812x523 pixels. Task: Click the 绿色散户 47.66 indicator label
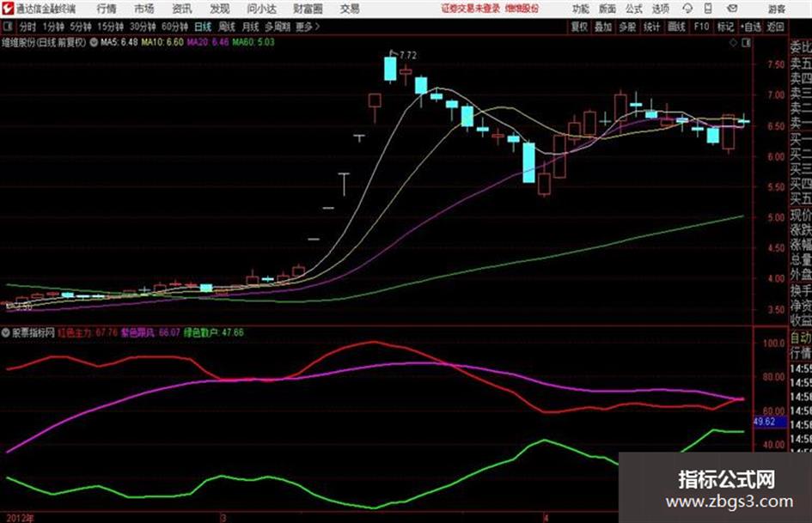(x=213, y=332)
